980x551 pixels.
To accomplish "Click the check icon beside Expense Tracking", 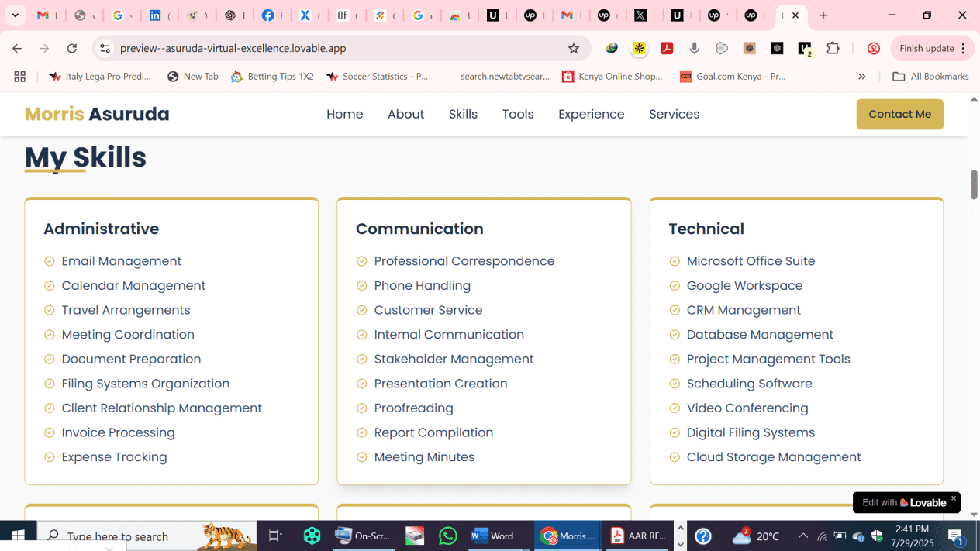I will (x=49, y=457).
